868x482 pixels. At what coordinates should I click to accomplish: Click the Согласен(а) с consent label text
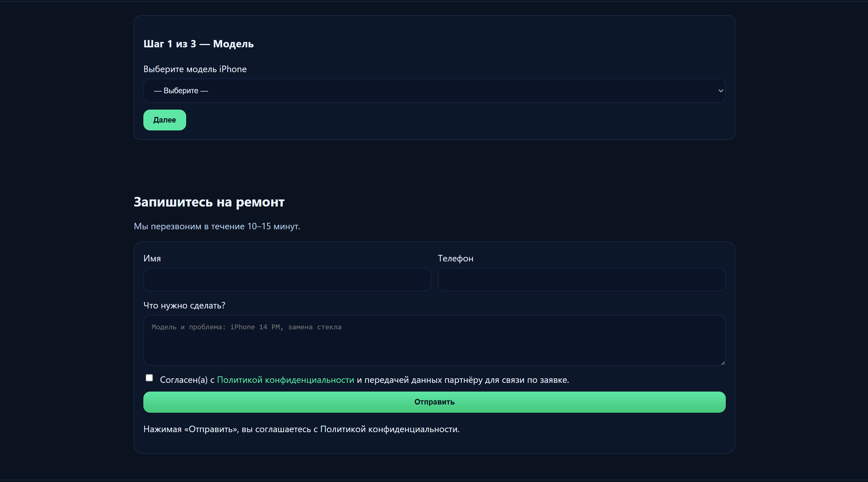click(x=187, y=380)
